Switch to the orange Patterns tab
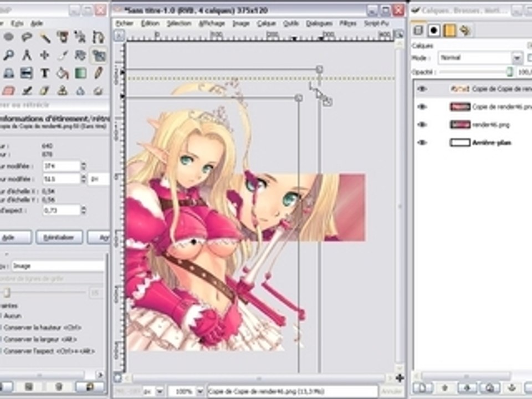Viewport: 532px width, 399px height. [x=449, y=30]
